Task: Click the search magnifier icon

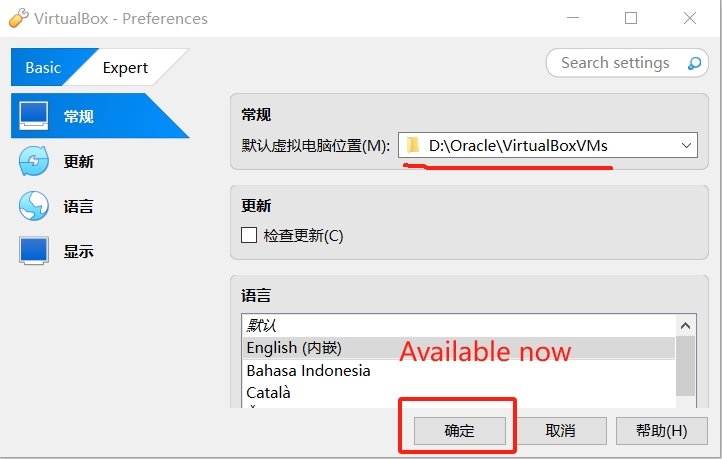Action: (x=694, y=63)
